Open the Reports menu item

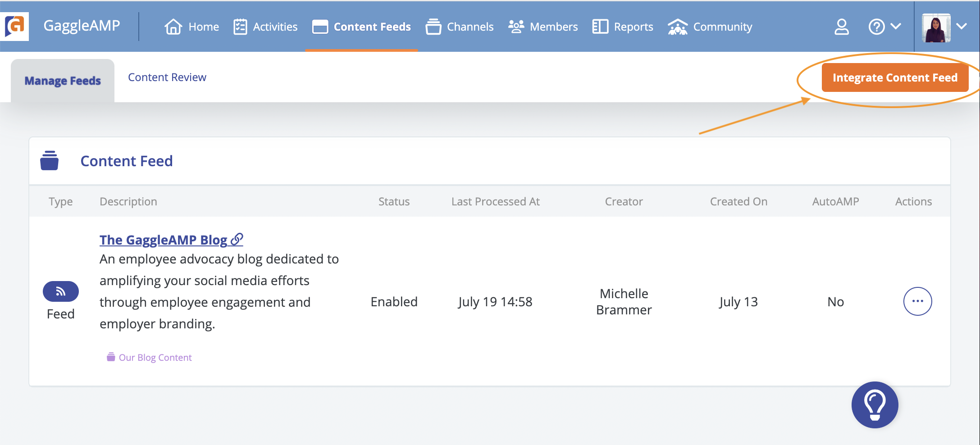[623, 27]
